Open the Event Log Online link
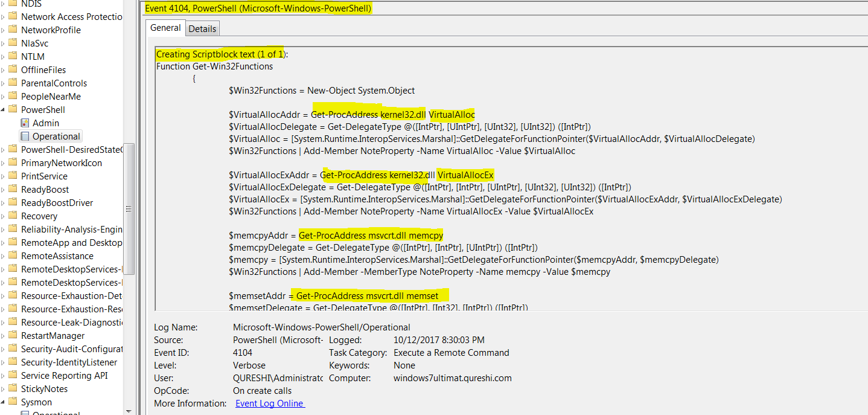The width and height of the screenshot is (868, 415). [269, 403]
